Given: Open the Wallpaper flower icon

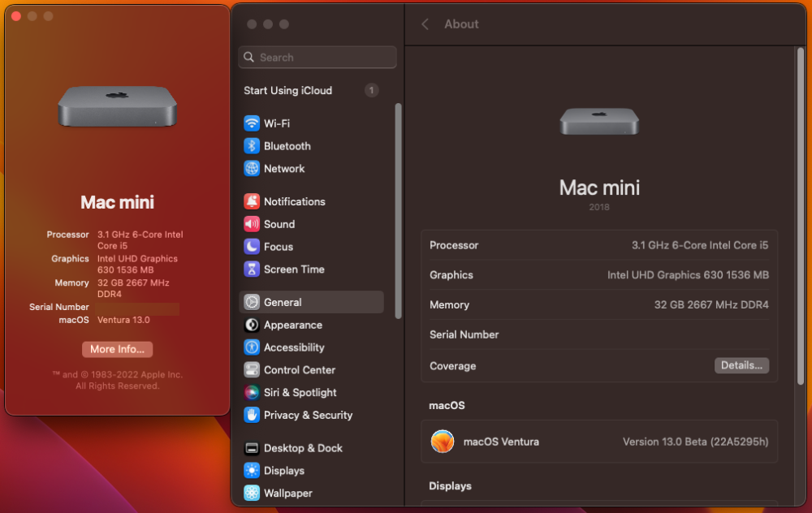Looking at the screenshot, I should 252,493.
